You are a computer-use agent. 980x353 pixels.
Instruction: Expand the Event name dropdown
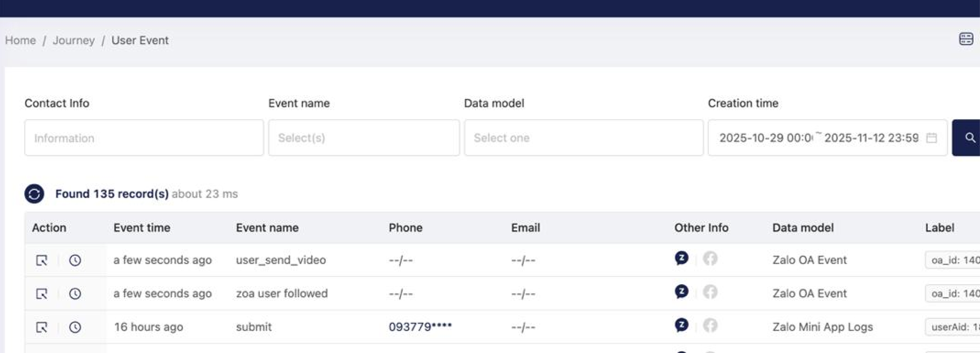(364, 138)
